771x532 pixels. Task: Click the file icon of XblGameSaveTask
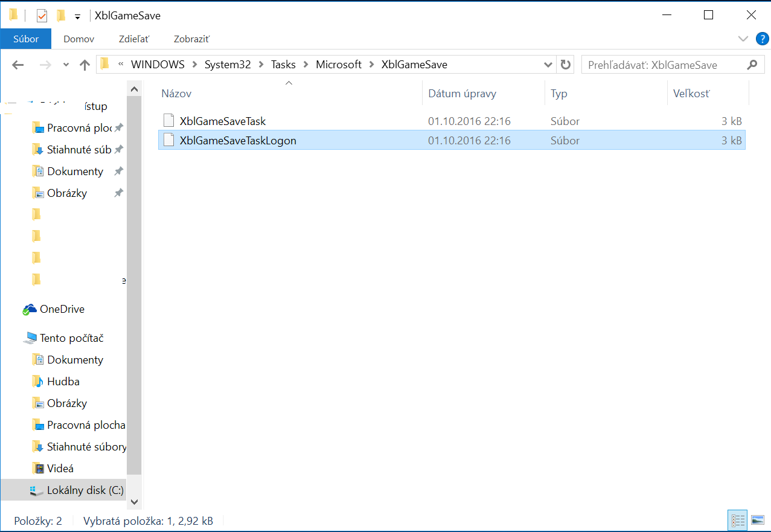click(x=169, y=121)
